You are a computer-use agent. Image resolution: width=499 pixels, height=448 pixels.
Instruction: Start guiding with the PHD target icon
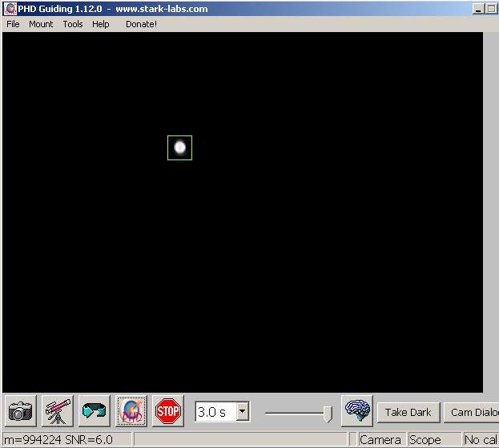click(x=131, y=411)
